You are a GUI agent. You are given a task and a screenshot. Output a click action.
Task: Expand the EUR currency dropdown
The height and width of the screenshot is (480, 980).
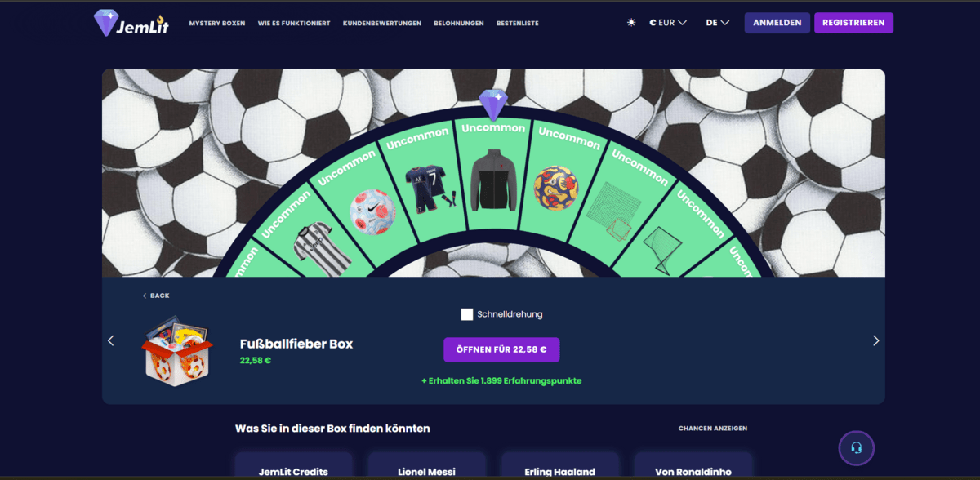click(667, 23)
